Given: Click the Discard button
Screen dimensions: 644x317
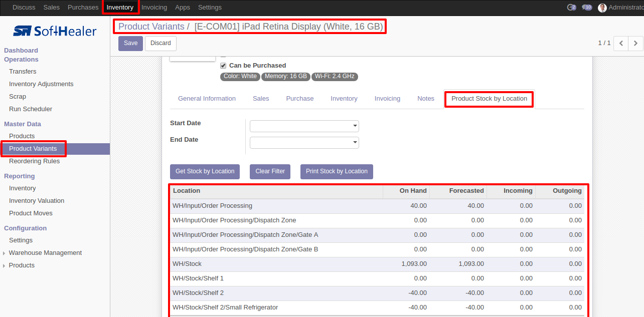Looking at the screenshot, I should point(160,43).
